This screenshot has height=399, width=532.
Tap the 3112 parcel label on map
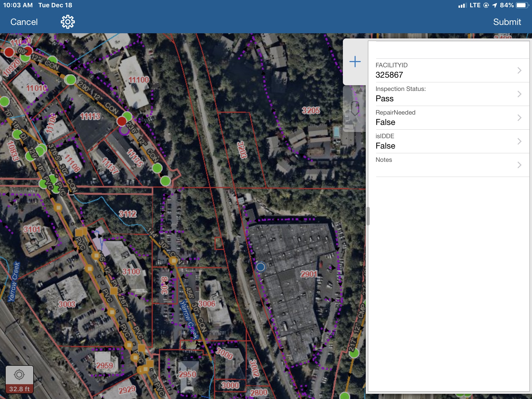(x=128, y=214)
